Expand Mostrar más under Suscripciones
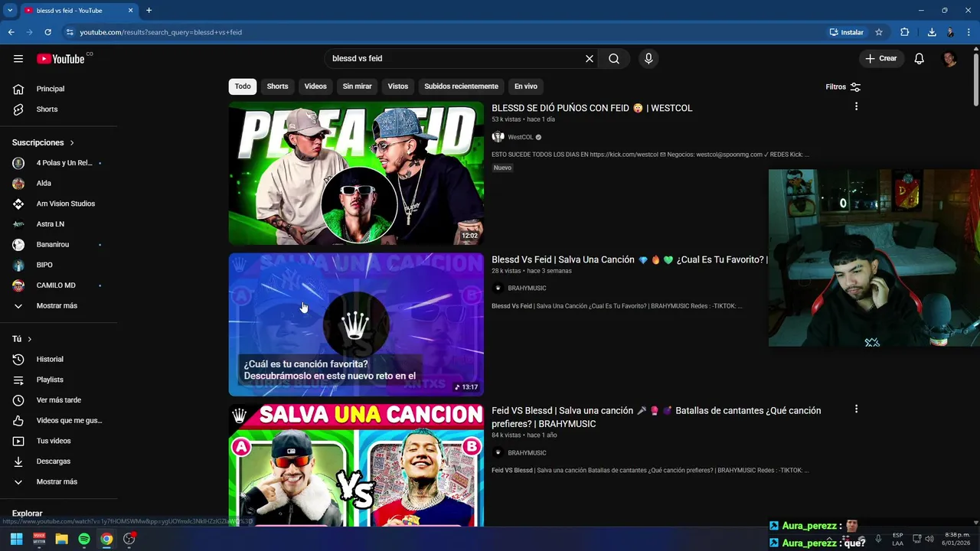Viewport: 980px width, 551px height. (x=59, y=306)
